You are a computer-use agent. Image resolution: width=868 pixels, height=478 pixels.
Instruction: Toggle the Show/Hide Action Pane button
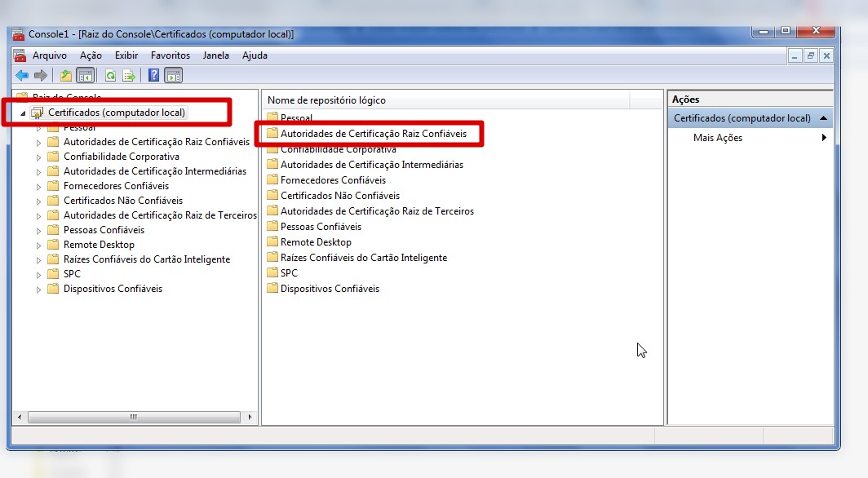(x=173, y=76)
